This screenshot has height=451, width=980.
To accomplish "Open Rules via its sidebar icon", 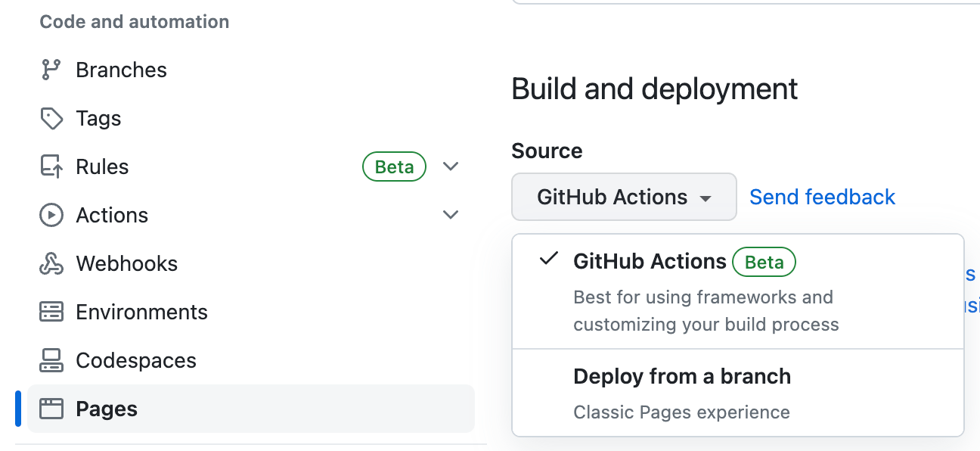I will pyautogui.click(x=50, y=166).
